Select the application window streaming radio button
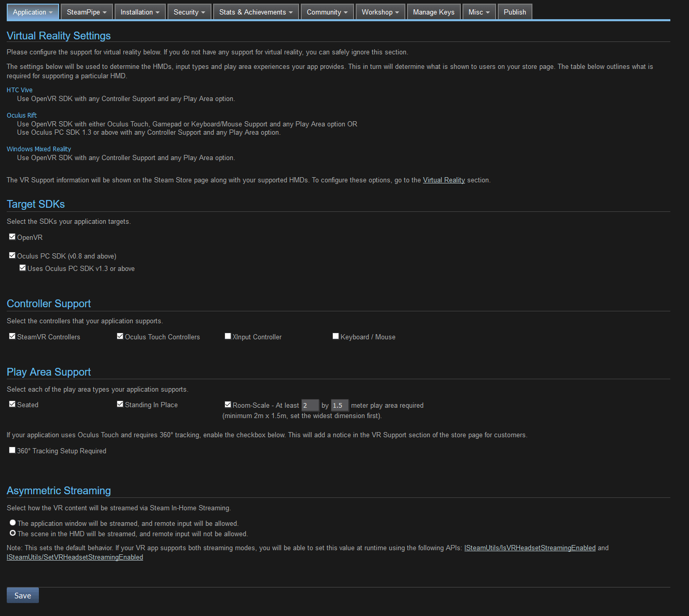Image resolution: width=689 pixels, height=616 pixels. [12, 522]
